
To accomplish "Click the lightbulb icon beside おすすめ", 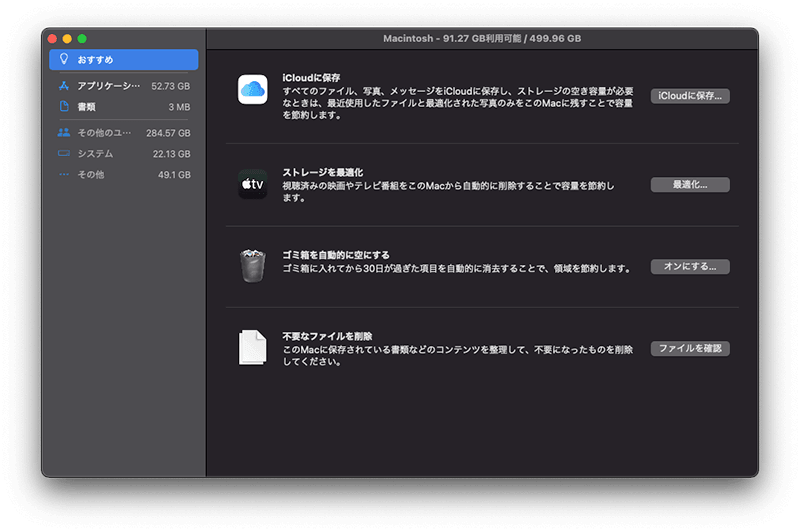I will [64, 59].
